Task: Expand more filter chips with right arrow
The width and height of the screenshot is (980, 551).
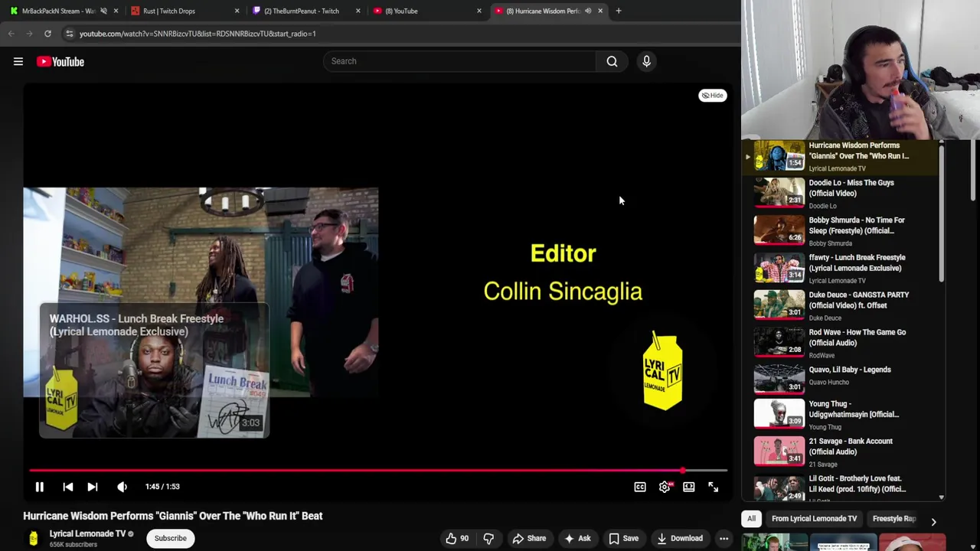Action: tap(933, 522)
